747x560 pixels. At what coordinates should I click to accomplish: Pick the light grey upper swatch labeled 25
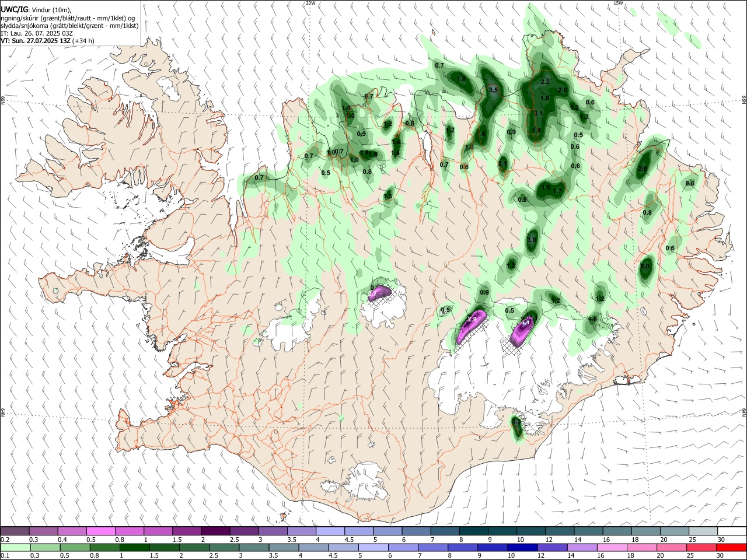[703, 531]
